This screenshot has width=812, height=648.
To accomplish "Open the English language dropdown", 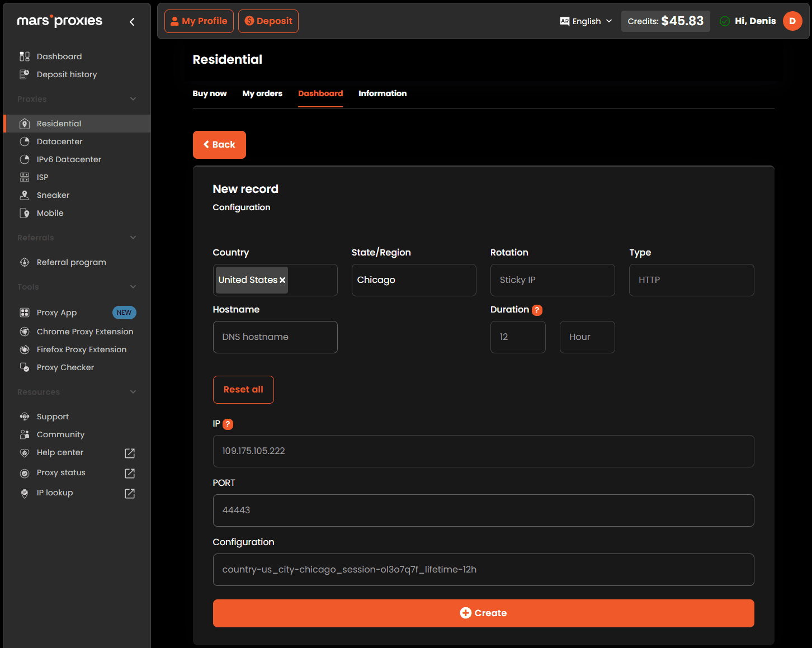I will (586, 21).
